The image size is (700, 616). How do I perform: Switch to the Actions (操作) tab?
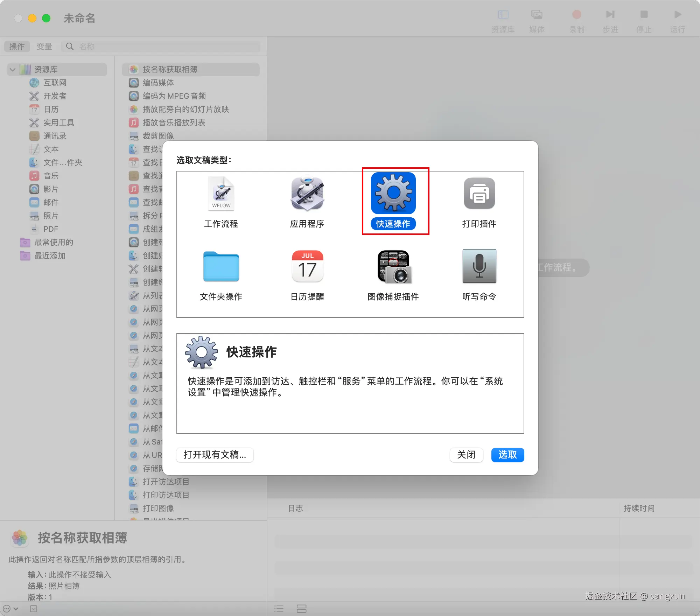pyautogui.click(x=17, y=47)
